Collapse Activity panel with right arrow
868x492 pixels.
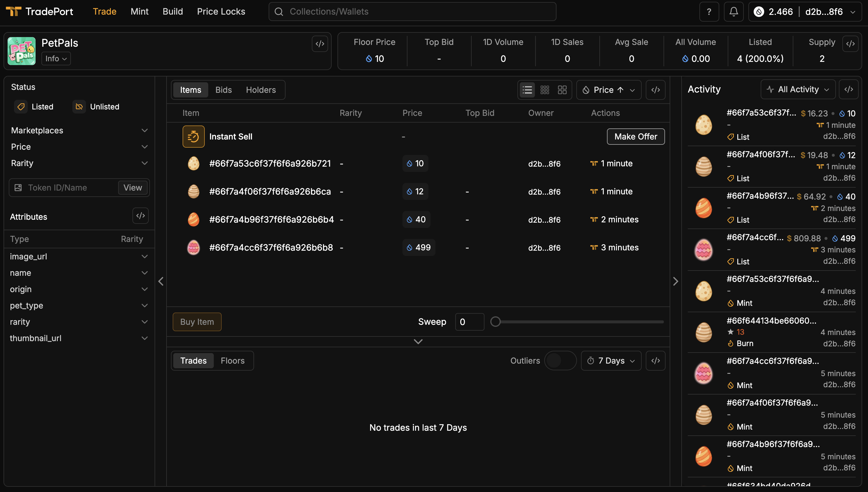click(x=675, y=281)
